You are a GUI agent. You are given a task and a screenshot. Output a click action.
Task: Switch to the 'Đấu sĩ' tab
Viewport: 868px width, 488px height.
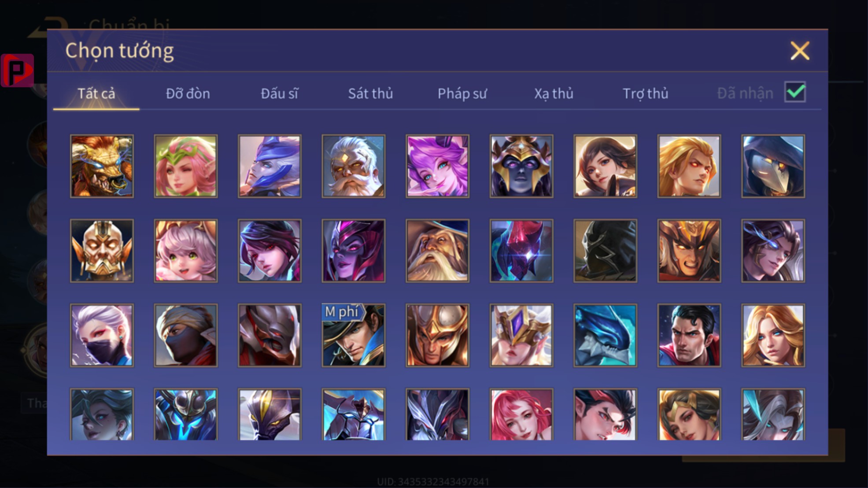click(279, 93)
